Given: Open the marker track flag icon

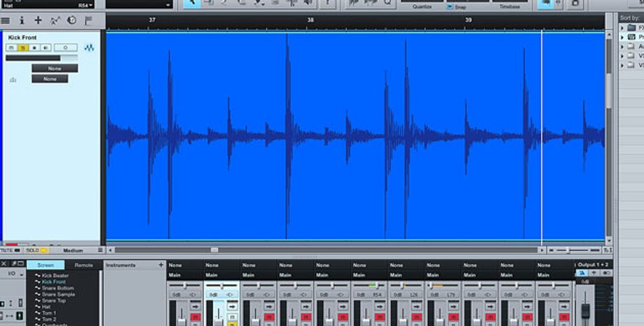Looking at the screenshot, I should (x=89, y=20).
